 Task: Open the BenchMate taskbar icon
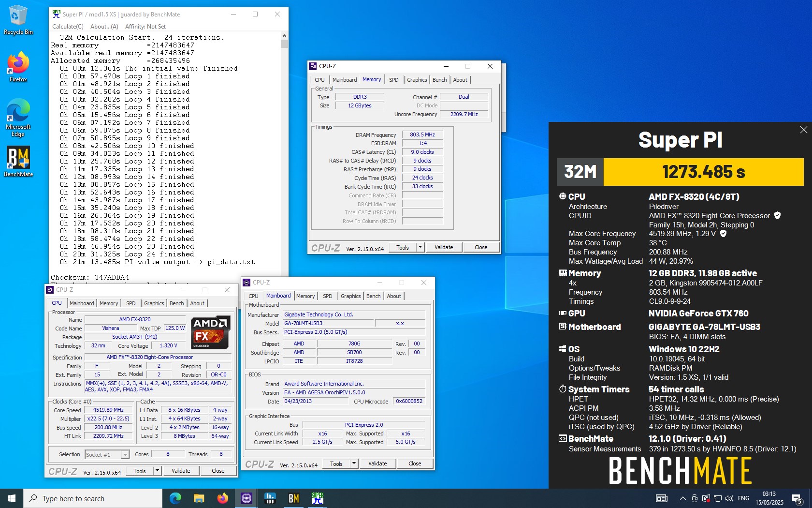tap(293, 498)
